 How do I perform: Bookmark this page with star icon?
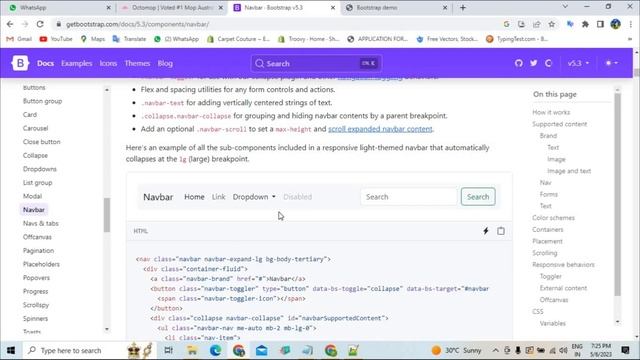pyautogui.click(x=552, y=24)
